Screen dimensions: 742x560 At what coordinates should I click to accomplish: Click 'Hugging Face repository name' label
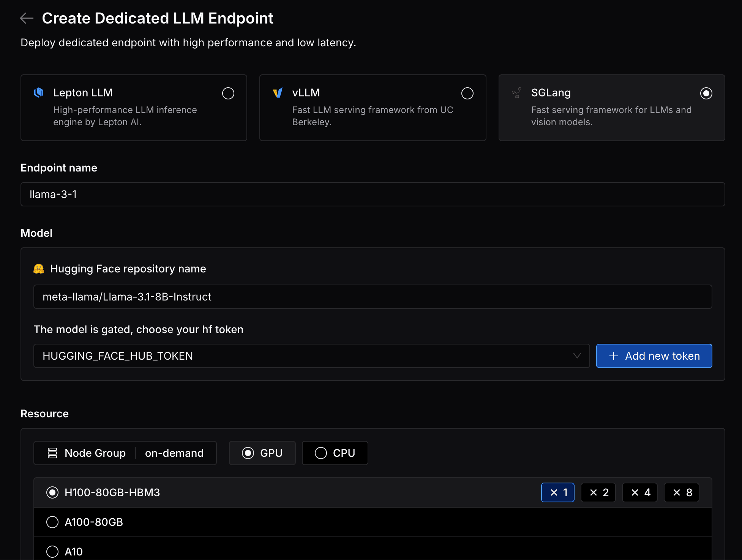[128, 269]
